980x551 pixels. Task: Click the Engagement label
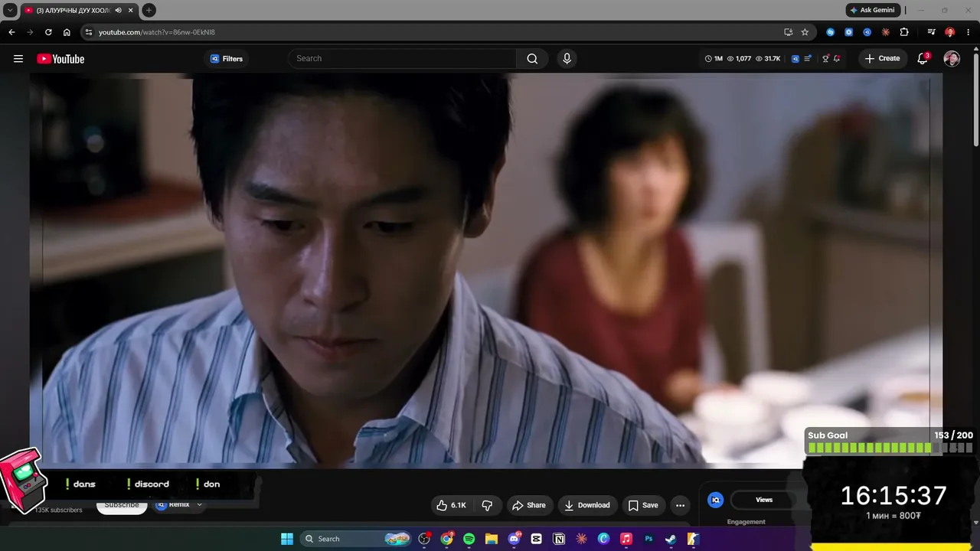[746, 522]
